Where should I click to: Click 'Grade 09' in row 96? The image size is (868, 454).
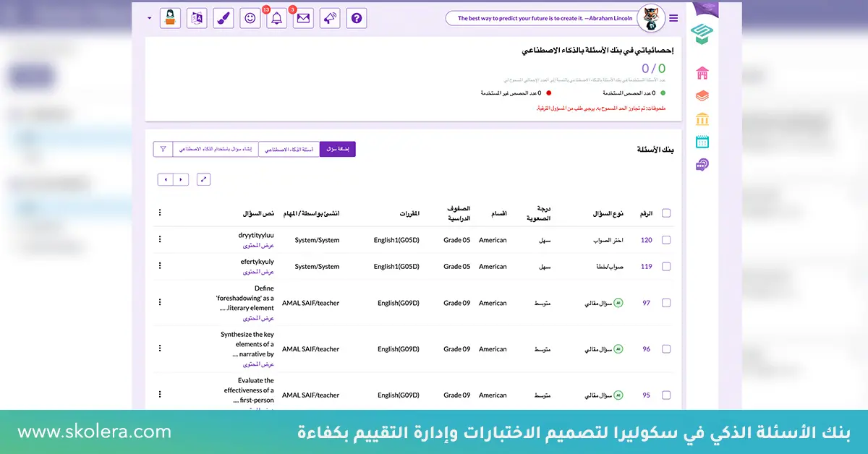pos(456,349)
